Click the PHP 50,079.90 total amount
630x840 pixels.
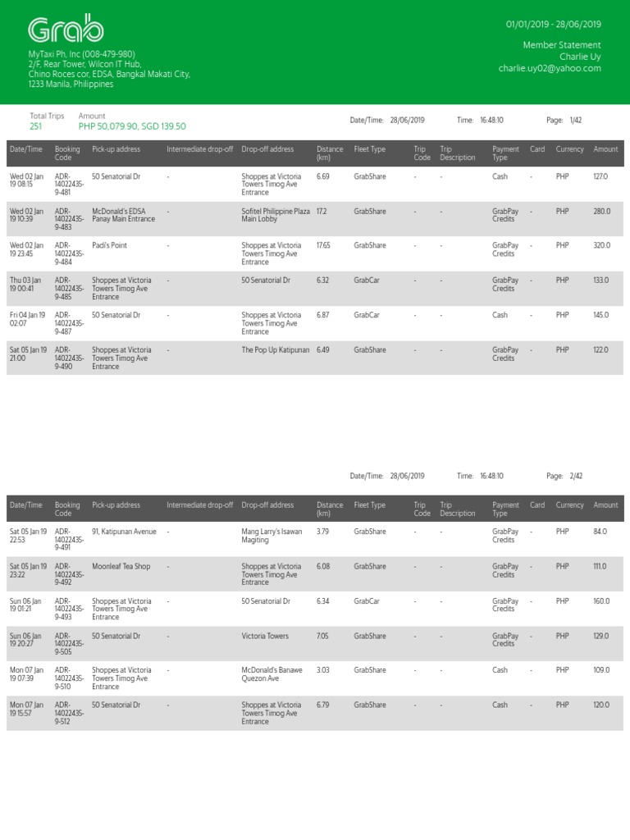(x=108, y=126)
